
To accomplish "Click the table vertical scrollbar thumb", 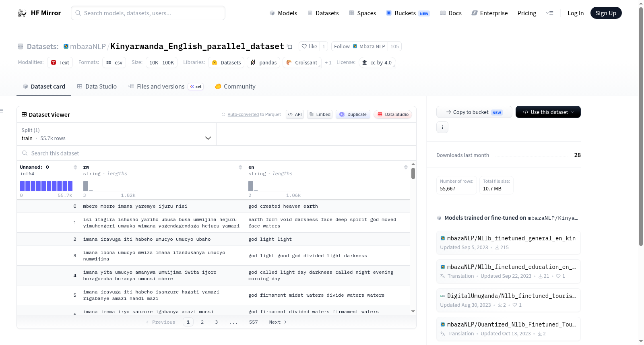I will [x=413, y=174].
